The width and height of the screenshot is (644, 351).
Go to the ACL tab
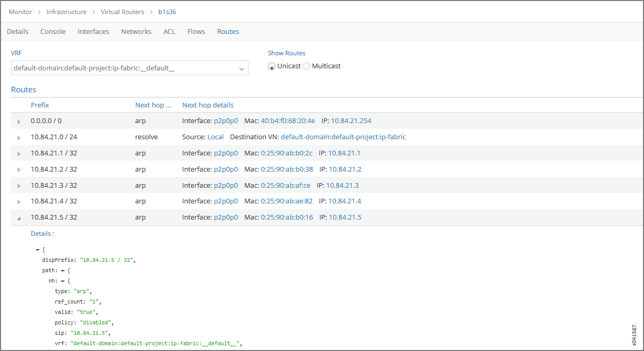169,32
